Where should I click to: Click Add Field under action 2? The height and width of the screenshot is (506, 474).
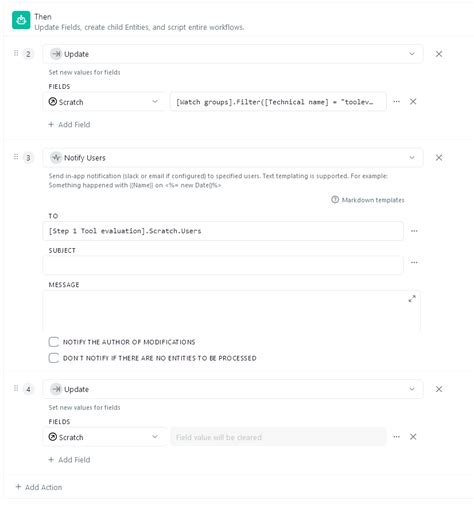(x=69, y=125)
